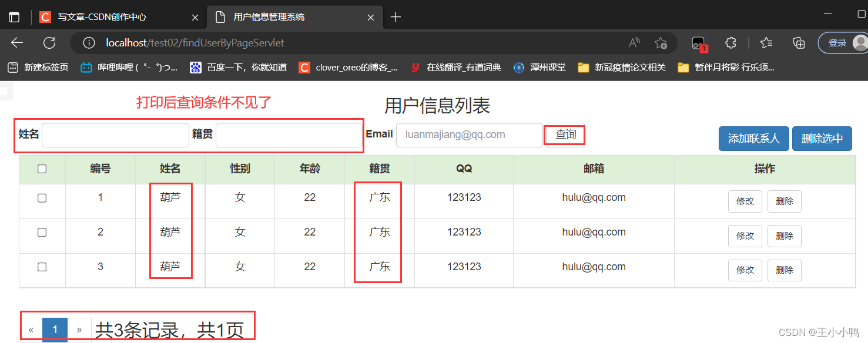The height and width of the screenshot is (343, 868).
Task: Click the 操作 column header
Action: pyautogui.click(x=765, y=169)
